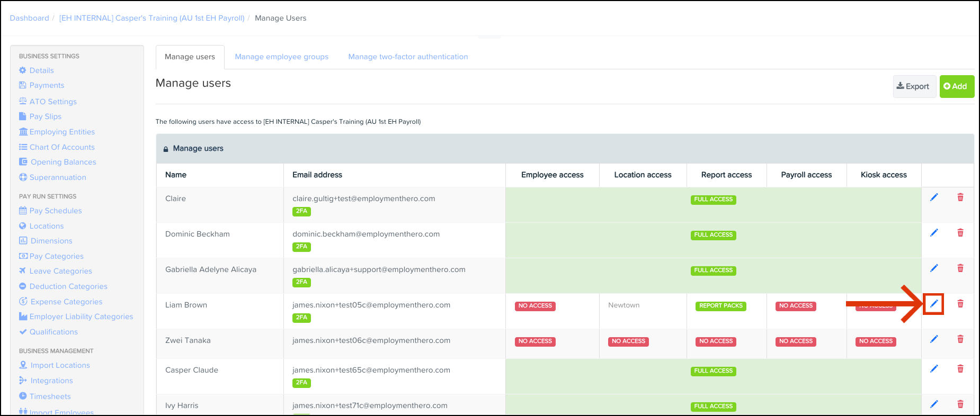
Task: Navigate to Leave Categories settings
Action: click(x=60, y=271)
